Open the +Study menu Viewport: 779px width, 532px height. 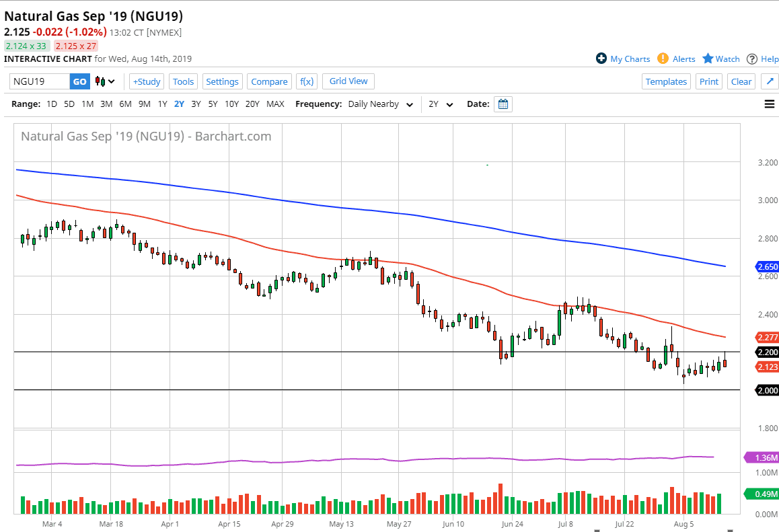[x=146, y=81]
